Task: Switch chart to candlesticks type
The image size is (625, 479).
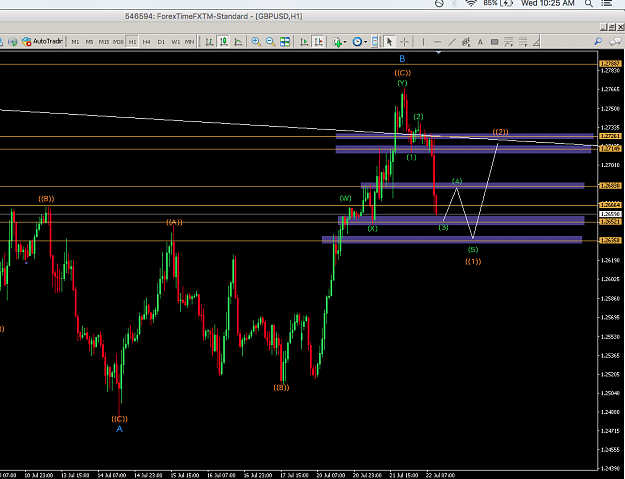Action: coord(224,41)
